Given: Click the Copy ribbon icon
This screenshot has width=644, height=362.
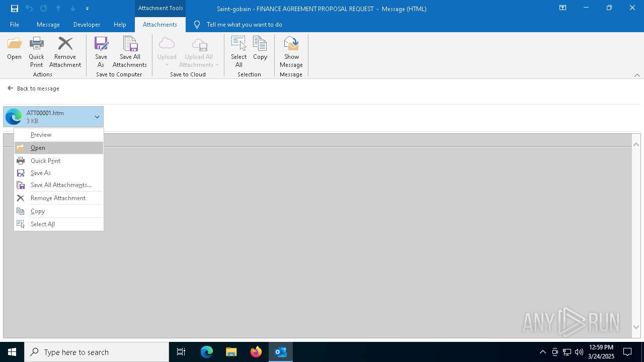Looking at the screenshot, I should (x=260, y=48).
